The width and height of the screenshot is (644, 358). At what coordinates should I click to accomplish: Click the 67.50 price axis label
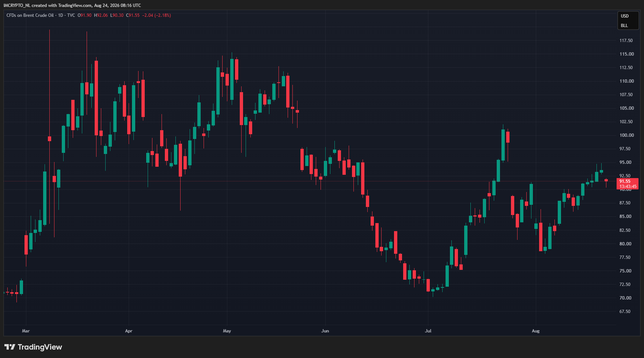tap(625, 312)
